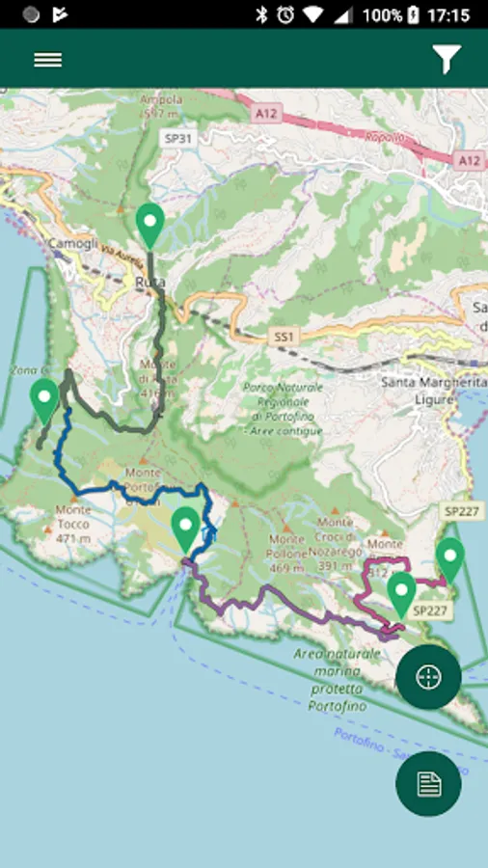
Task: Tap the locate-me crosshair button
Action: click(x=428, y=677)
